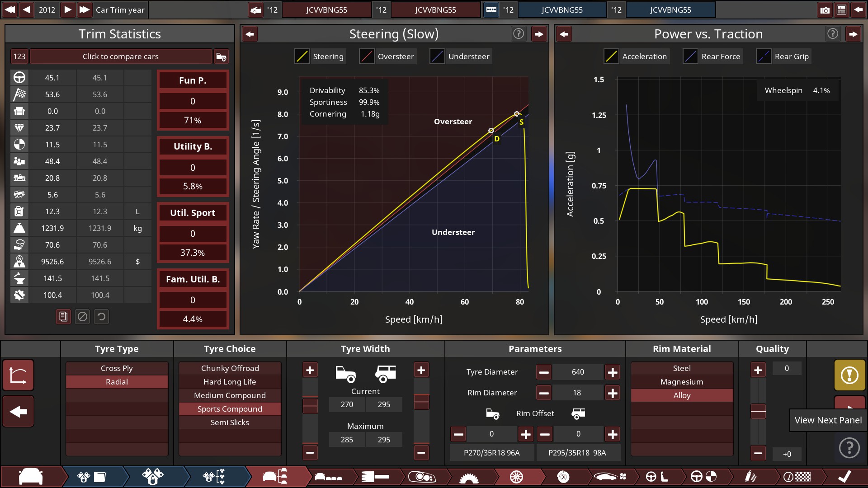Viewport: 868px width, 488px height.
Task: Click the camera screenshot icon
Action: [825, 10]
